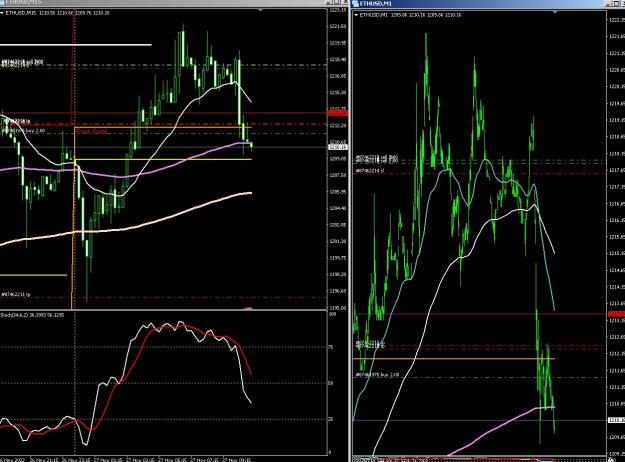Click chart shift marker atop M1 chart
Image resolution: width=625 pixels, height=462 pixels.
click(555, 12)
